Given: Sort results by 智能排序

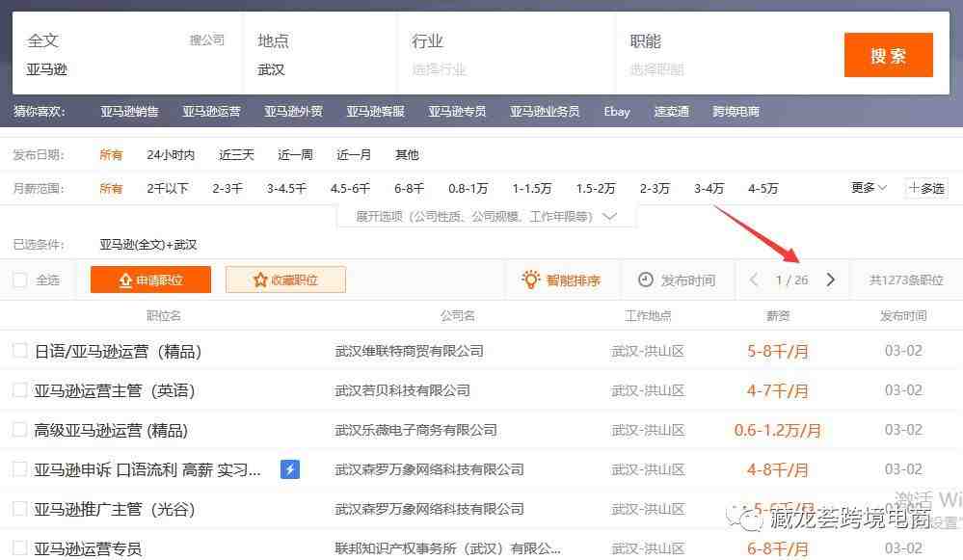Looking at the screenshot, I should coord(561,280).
